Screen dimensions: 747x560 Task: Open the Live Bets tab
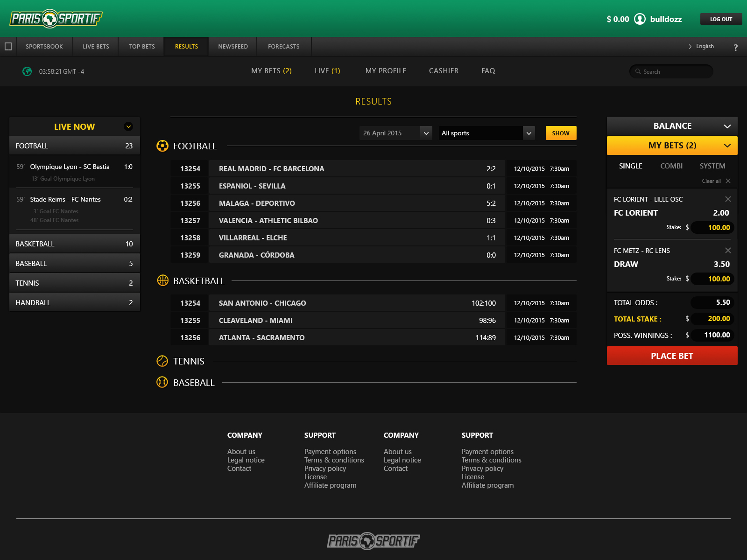click(96, 47)
